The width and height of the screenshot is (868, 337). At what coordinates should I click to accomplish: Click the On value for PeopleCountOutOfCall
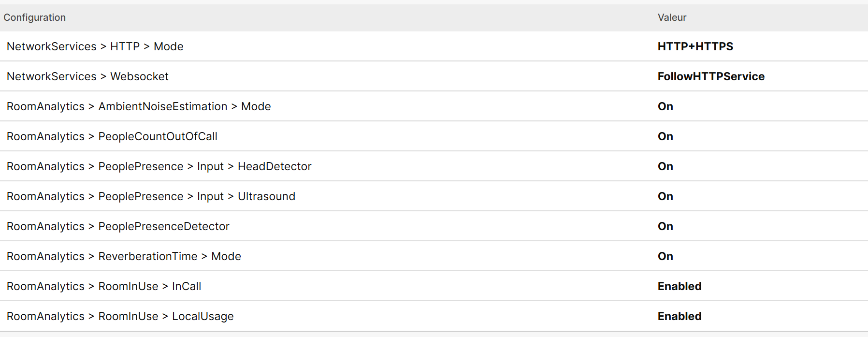pos(665,136)
